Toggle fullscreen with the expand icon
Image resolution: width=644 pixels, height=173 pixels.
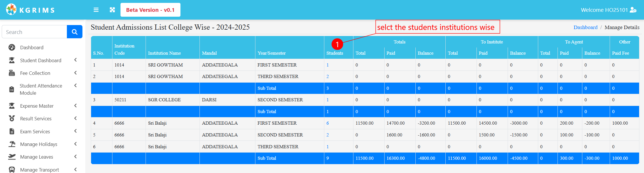[112, 10]
